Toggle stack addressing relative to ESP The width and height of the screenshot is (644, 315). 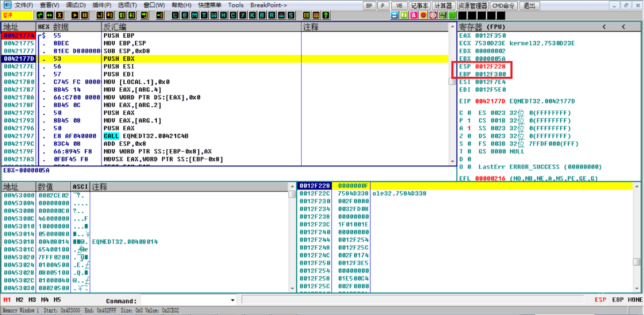[601, 300]
